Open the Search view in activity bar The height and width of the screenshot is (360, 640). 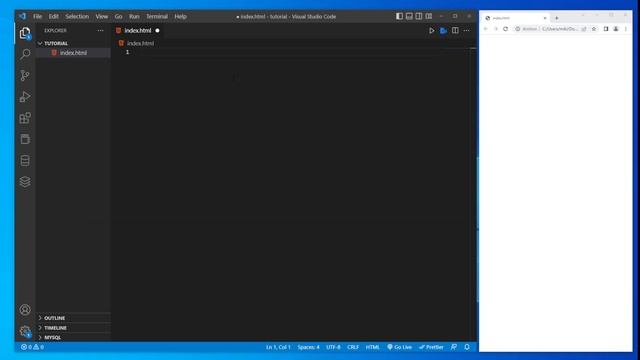coord(25,54)
